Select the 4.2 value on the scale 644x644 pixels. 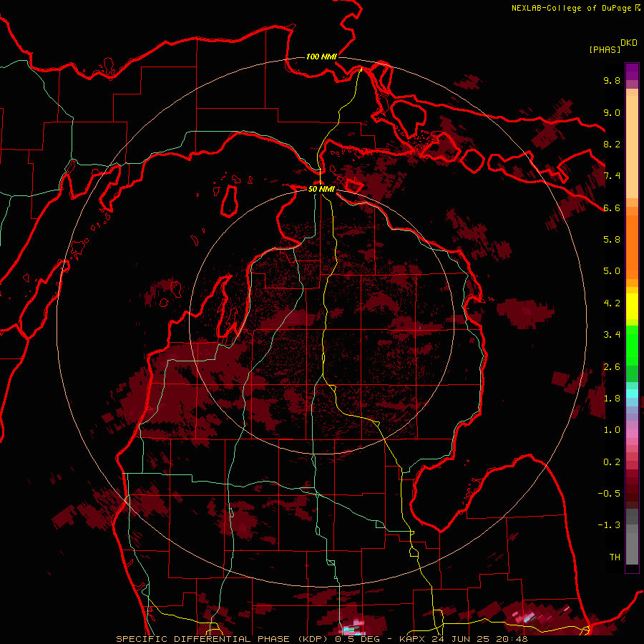(x=612, y=303)
